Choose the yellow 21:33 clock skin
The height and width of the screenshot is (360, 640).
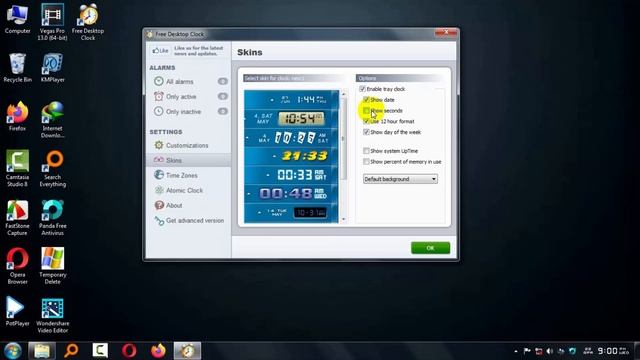[291, 156]
